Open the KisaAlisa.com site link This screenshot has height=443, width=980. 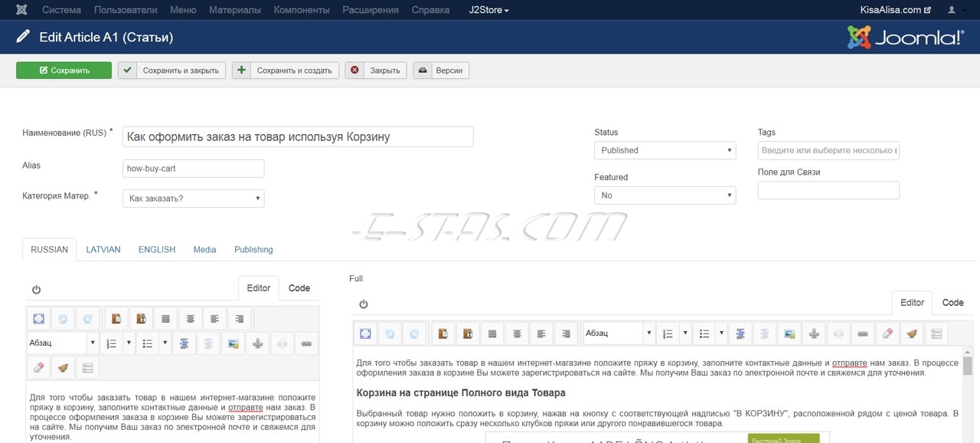point(896,10)
